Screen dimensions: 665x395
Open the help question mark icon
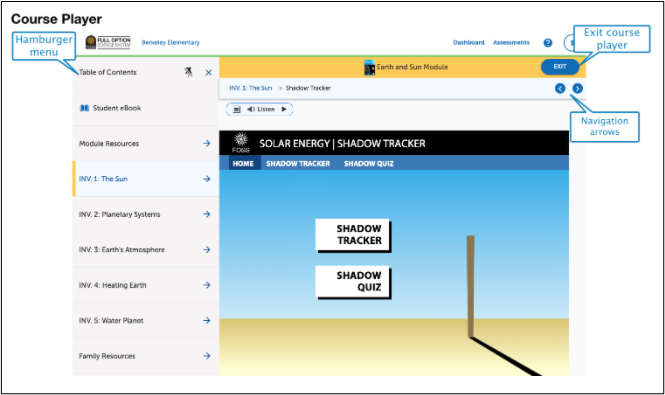[x=548, y=43]
